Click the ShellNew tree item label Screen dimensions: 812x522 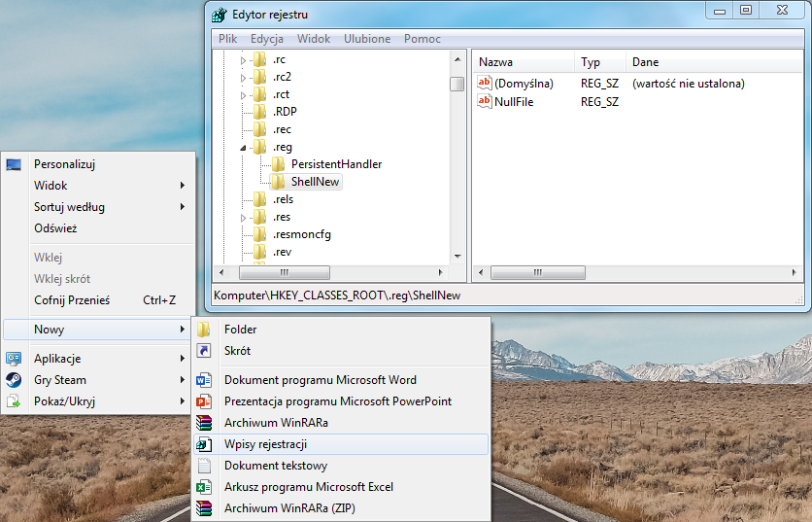coord(315,182)
